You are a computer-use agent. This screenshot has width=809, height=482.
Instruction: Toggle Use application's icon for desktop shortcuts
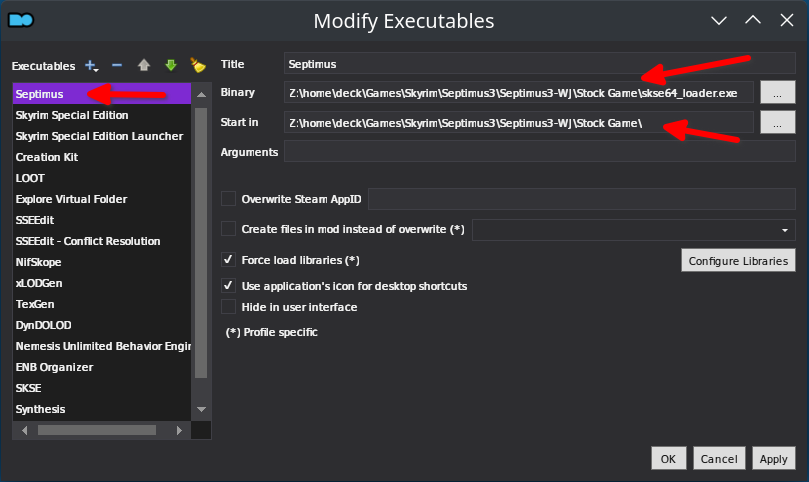[228, 285]
